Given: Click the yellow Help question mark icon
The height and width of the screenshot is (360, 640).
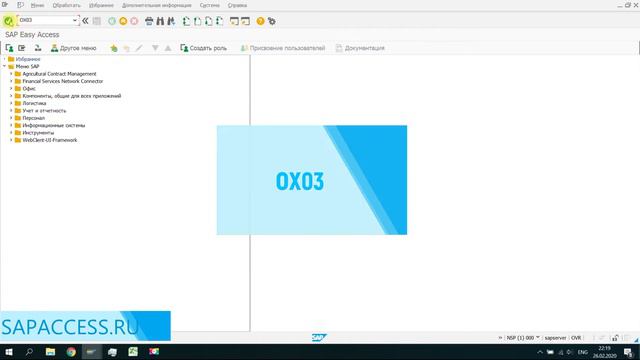Looking at the screenshot, I should click(x=260, y=21).
